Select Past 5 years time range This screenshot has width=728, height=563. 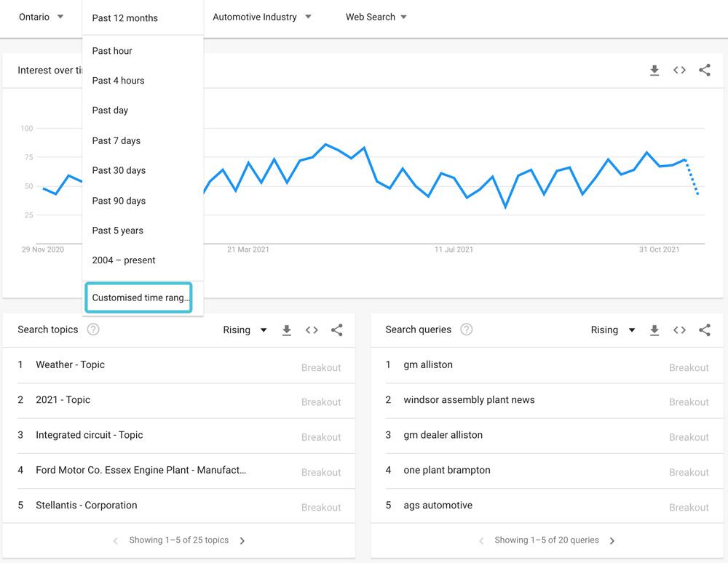[117, 231]
